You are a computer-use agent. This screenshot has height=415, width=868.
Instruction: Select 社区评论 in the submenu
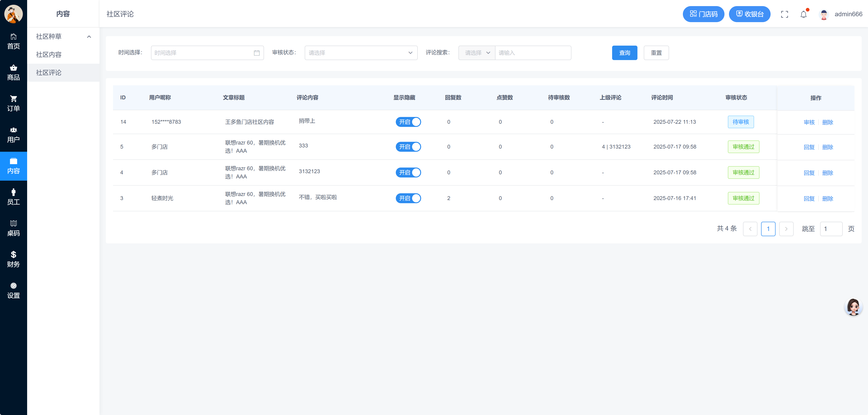click(49, 73)
